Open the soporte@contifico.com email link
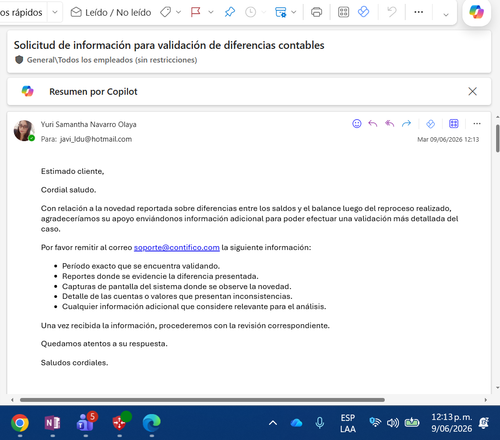The image size is (500, 440). coord(177,247)
